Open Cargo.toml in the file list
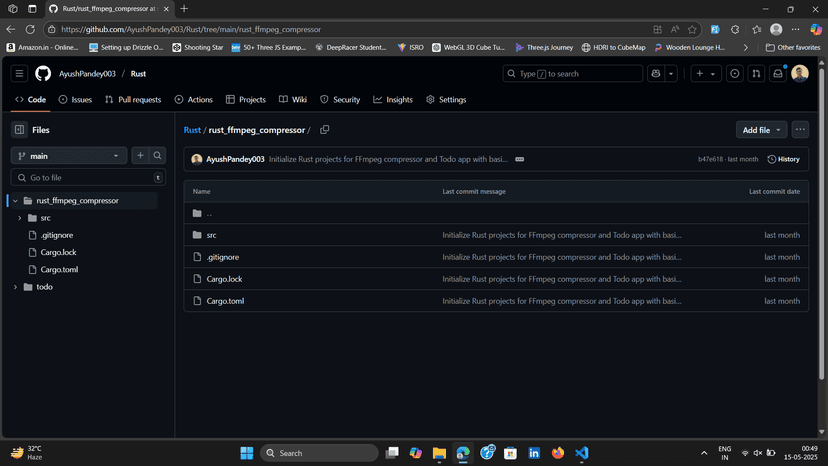Screen dimensions: 828x466 (225, 301)
